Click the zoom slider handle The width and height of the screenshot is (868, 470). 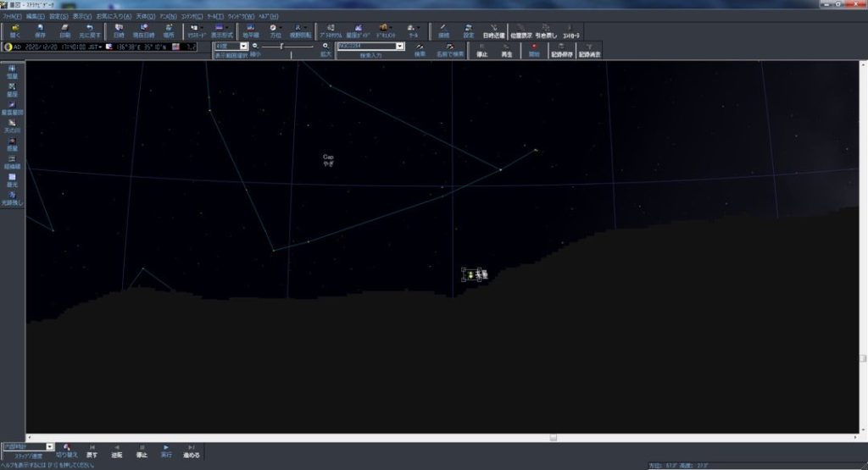[x=281, y=47]
